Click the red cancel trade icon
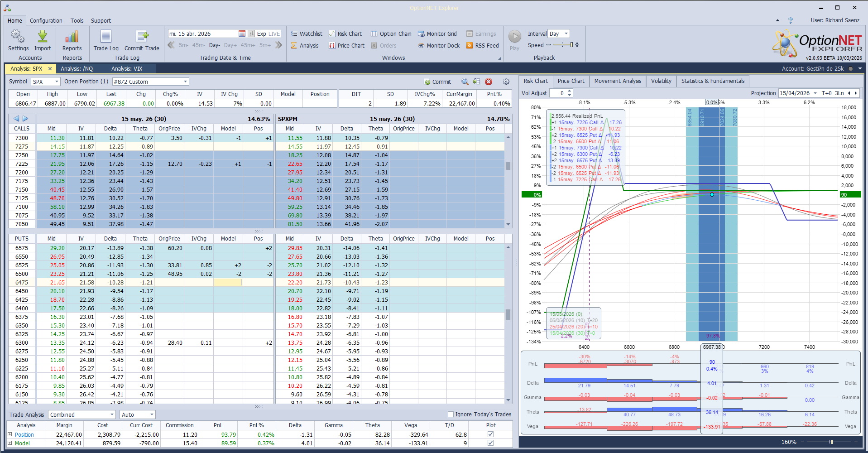This screenshot has width=868, height=453. (x=489, y=82)
